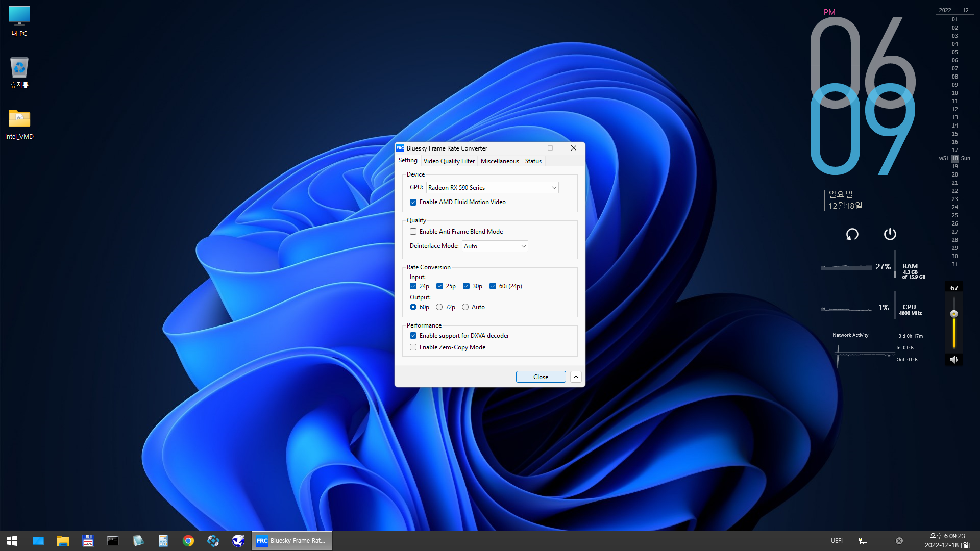Open the floppy disk save utility in taskbar

[88, 541]
